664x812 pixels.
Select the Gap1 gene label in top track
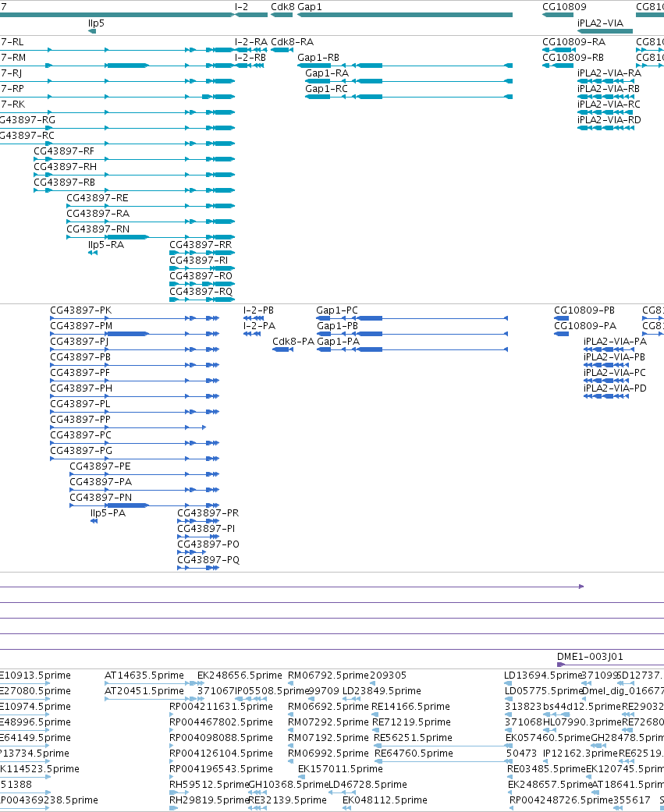[x=309, y=7]
